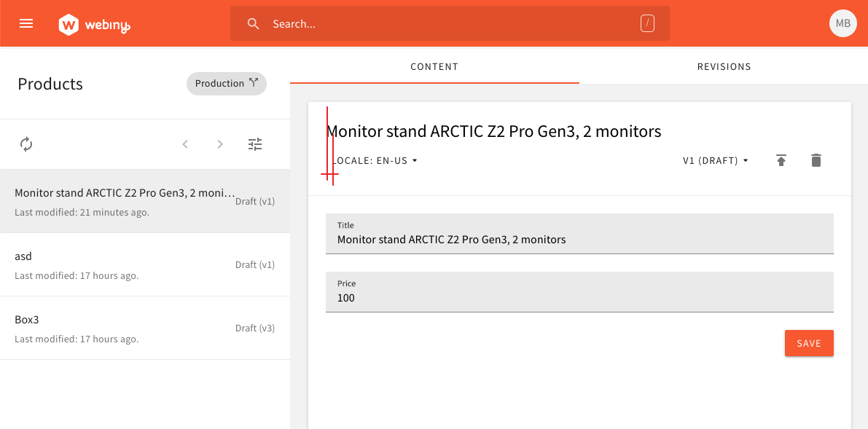868x429 pixels.
Task: Click the slash shortcut badge in search
Action: pyautogui.click(x=647, y=23)
